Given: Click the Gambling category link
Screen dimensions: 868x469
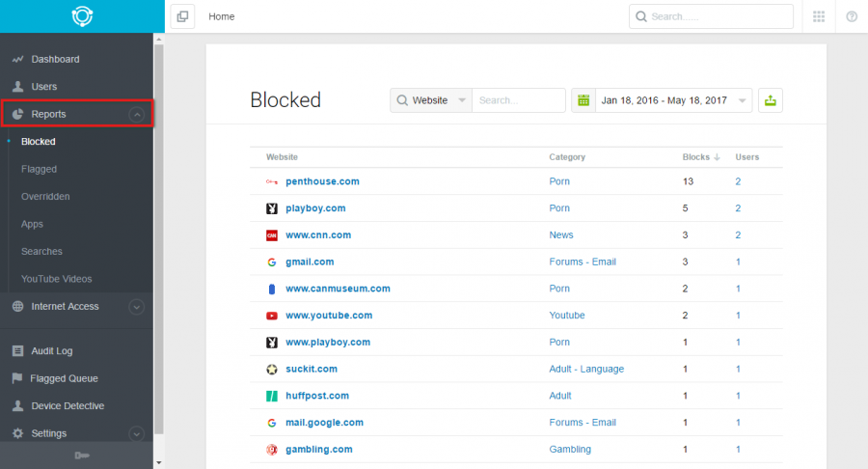Looking at the screenshot, I should tap(570, 450).
